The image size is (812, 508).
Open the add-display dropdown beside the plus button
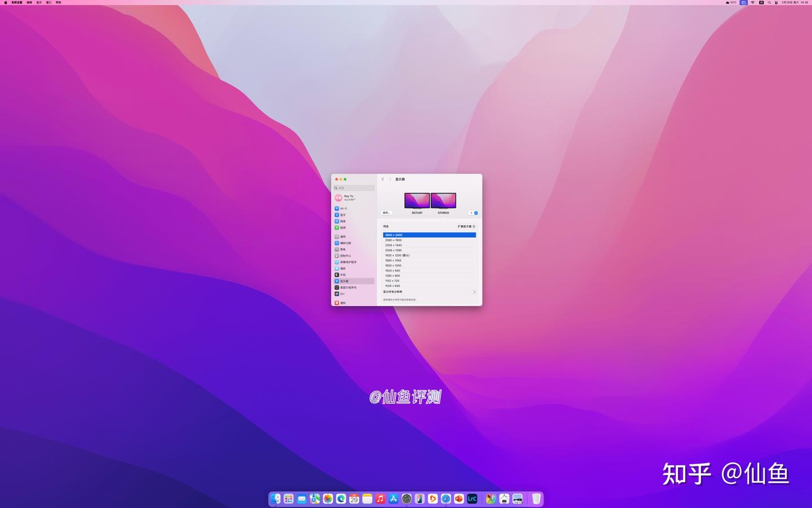click(x=475, y=213)
